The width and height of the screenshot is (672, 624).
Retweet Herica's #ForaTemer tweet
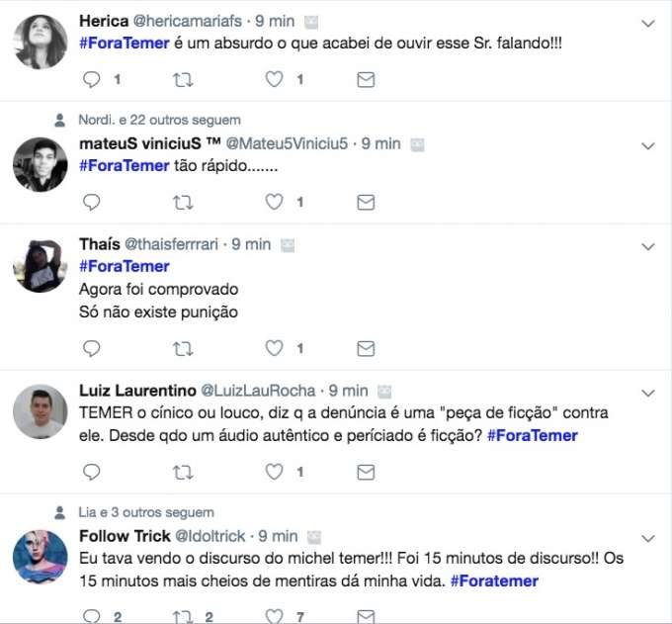click(183, 80)
